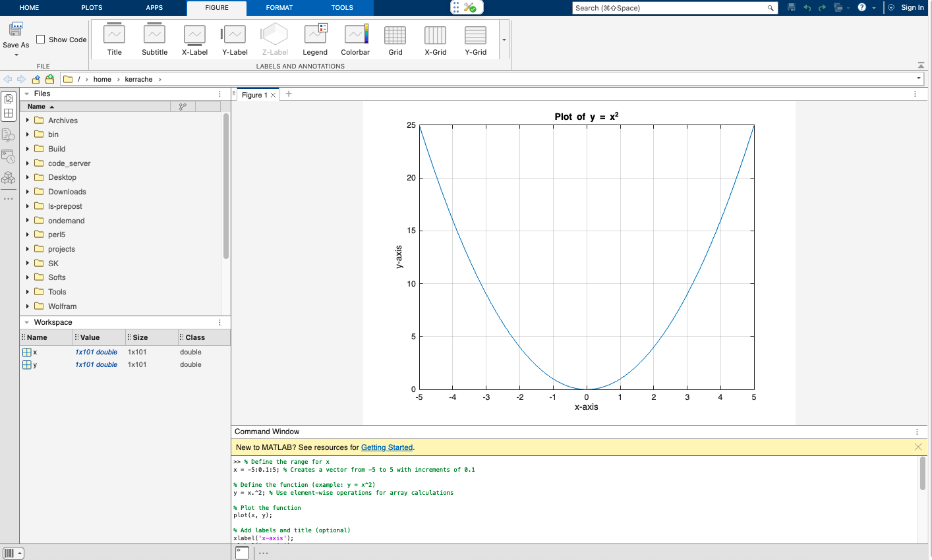932x560 pixels.
Task: Click the source control column header
Action: tap(183, 106)
